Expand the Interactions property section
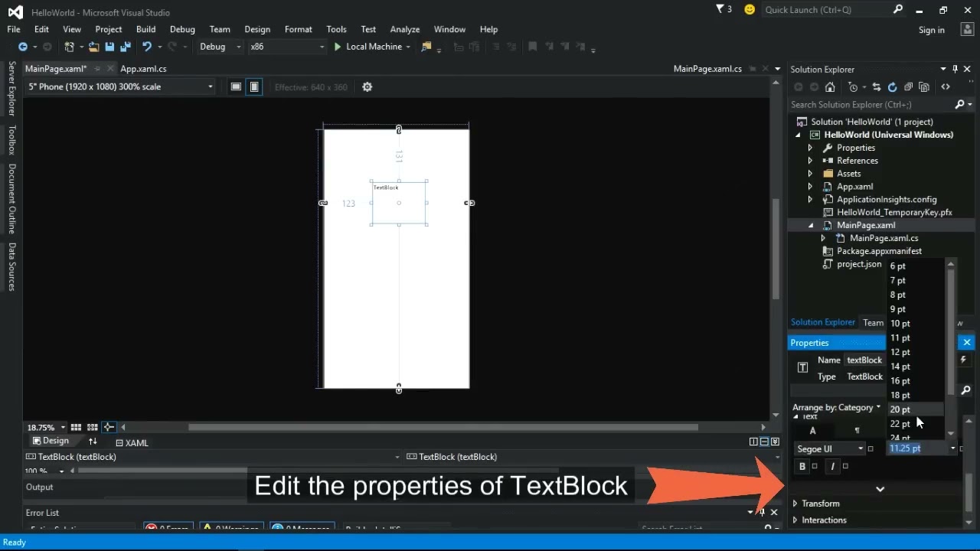 pyautogui.click(x=795, y=520)
